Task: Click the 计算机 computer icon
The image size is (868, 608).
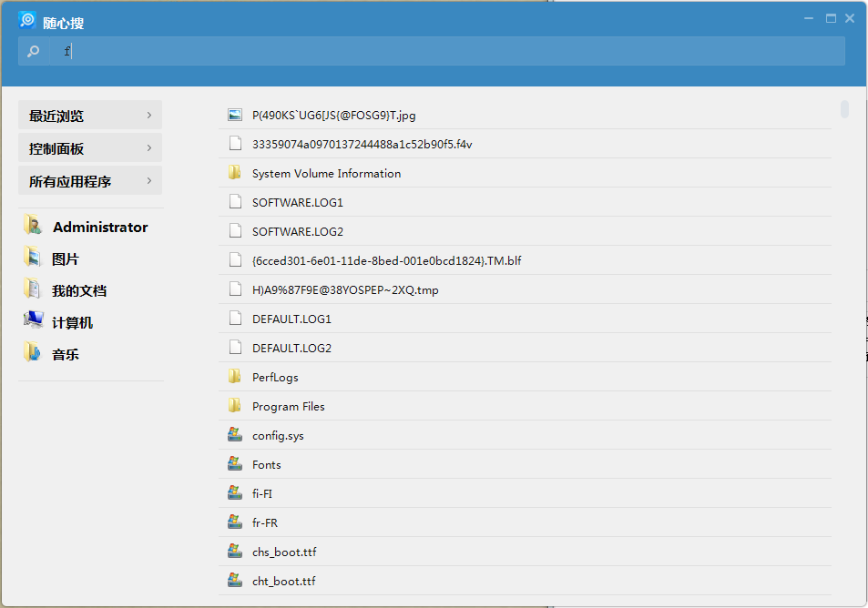Action: [33, 322]
